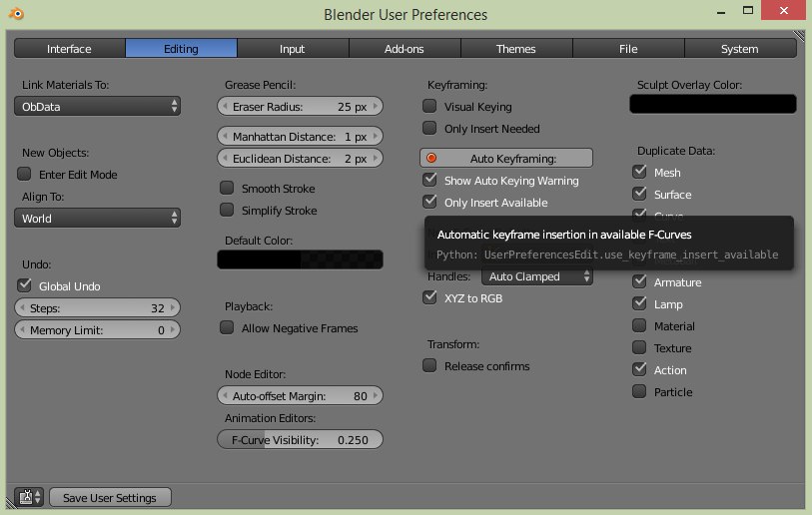
Task: Click the Memory Limit value field
Action: [97, 329]
